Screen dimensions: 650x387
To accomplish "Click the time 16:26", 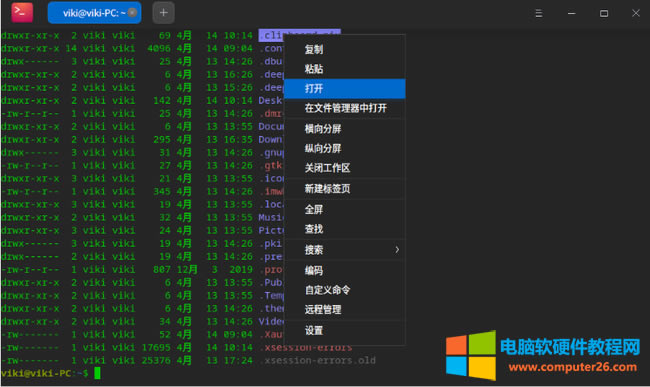I will coord(238,75).
